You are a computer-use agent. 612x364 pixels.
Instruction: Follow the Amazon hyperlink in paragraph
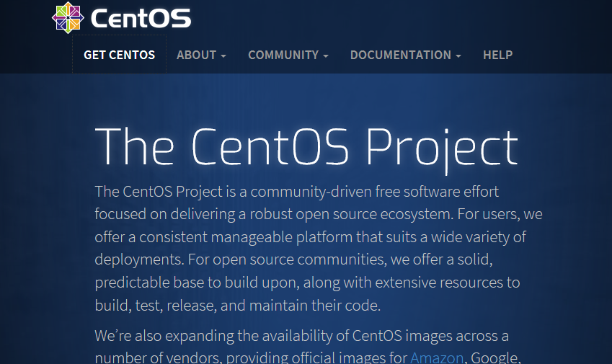coord(436,358)
